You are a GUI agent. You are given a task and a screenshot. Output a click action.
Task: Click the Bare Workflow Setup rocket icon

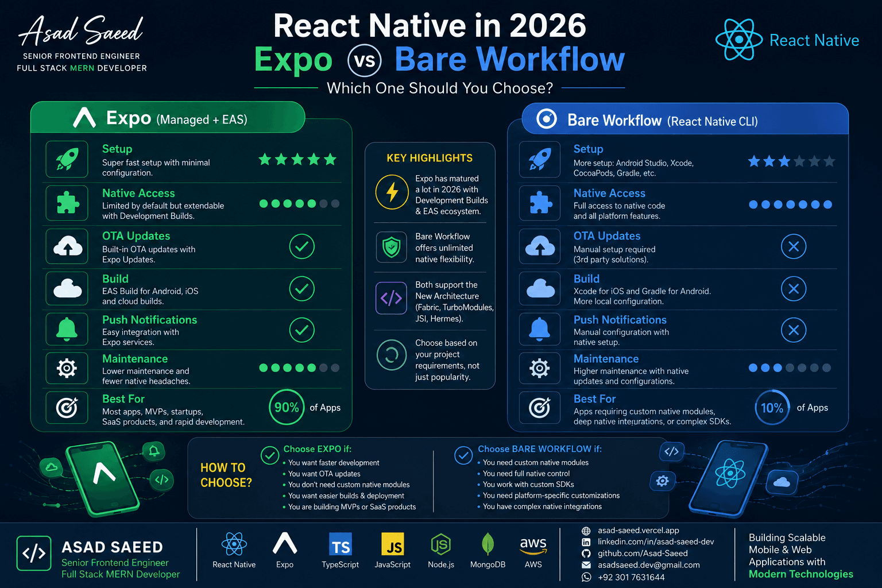[x=540, y=159]
